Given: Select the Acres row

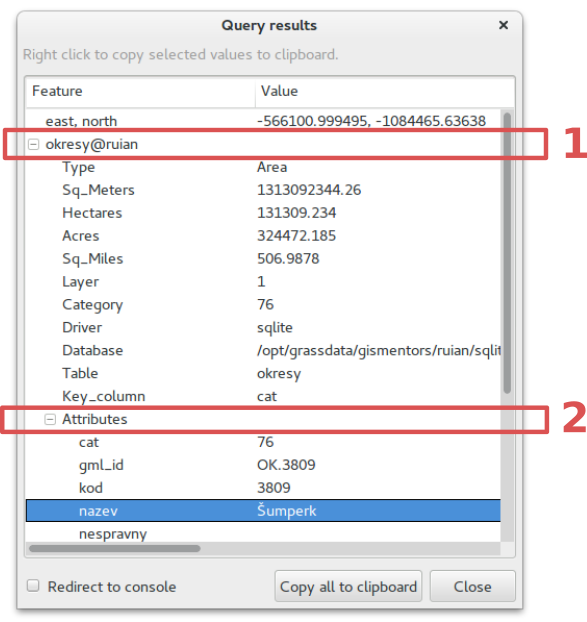Looking at the screenshot, I should [x=263, y=236].
